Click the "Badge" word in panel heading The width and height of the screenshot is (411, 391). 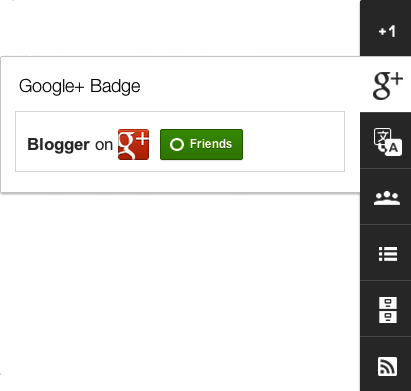(x=115, y=86)
